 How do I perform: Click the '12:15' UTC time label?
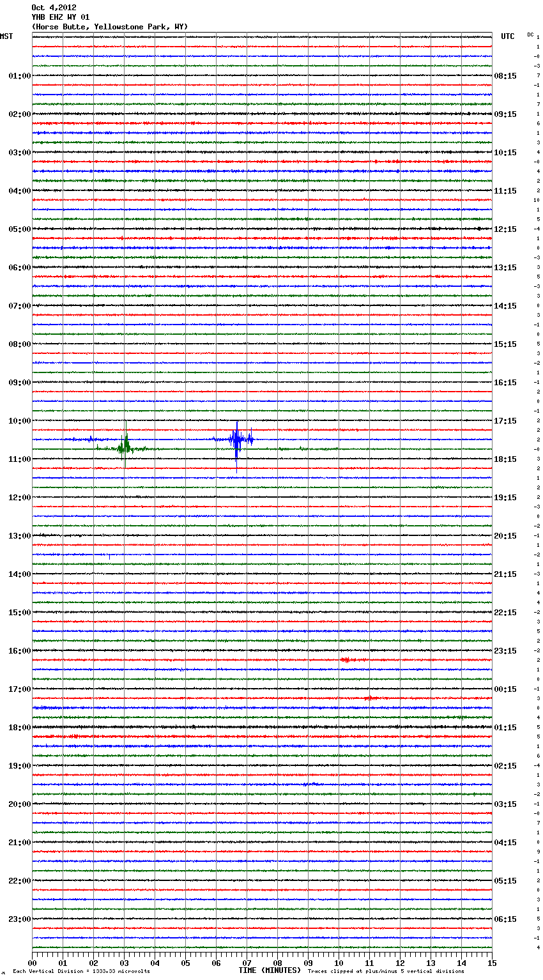pyautogui.click(x=505, y=229)
